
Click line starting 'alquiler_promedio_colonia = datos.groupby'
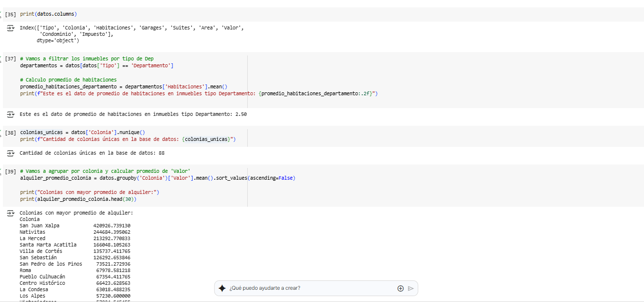(157, 178)
